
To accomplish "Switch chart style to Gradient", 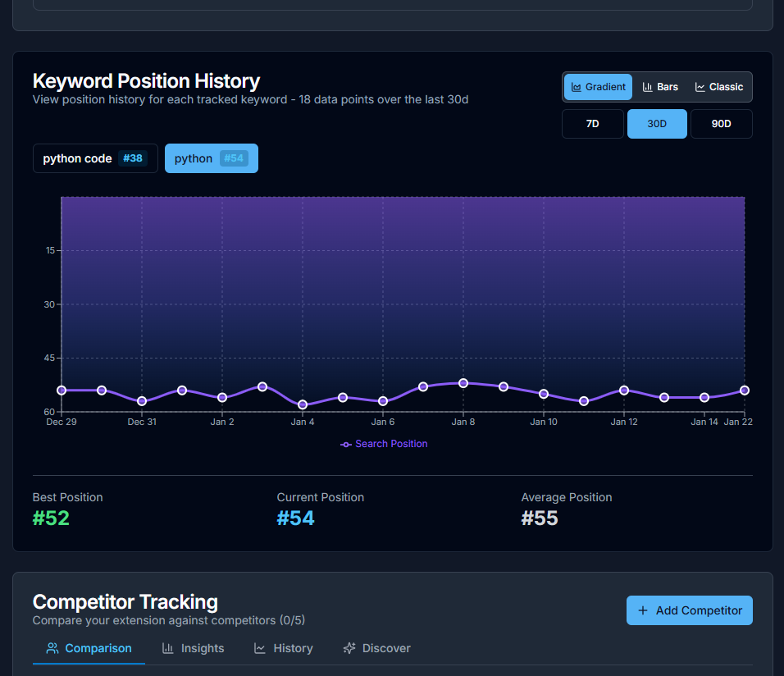I will 598,87.
